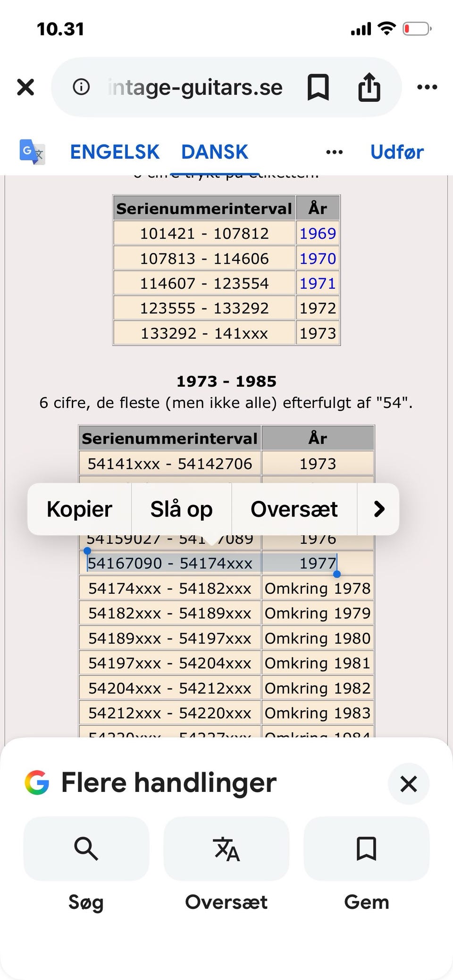Screen dimensions: 453x980
Task: Select cell 133292 - 141xxx
Action: (x=204, y=333)
